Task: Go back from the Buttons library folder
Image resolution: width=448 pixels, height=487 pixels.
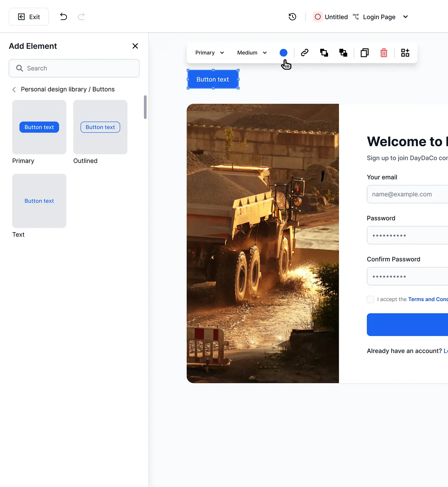Action: click(x=14, y=89)
